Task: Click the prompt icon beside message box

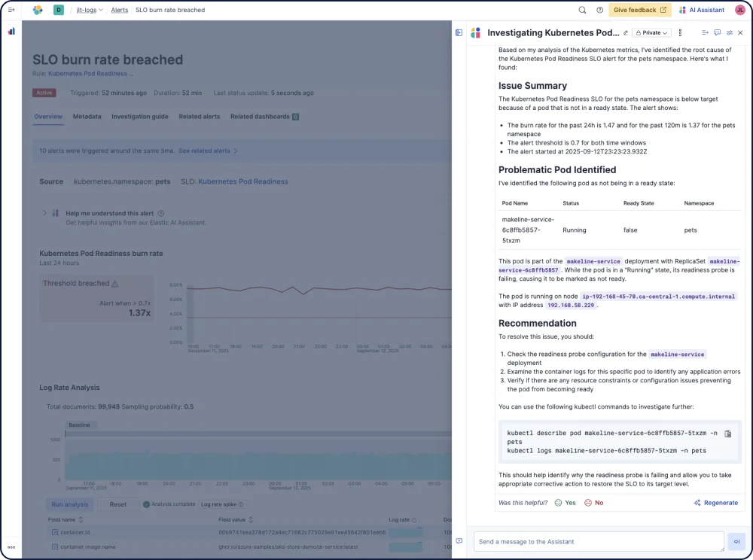Action: [x=459, y=540]
